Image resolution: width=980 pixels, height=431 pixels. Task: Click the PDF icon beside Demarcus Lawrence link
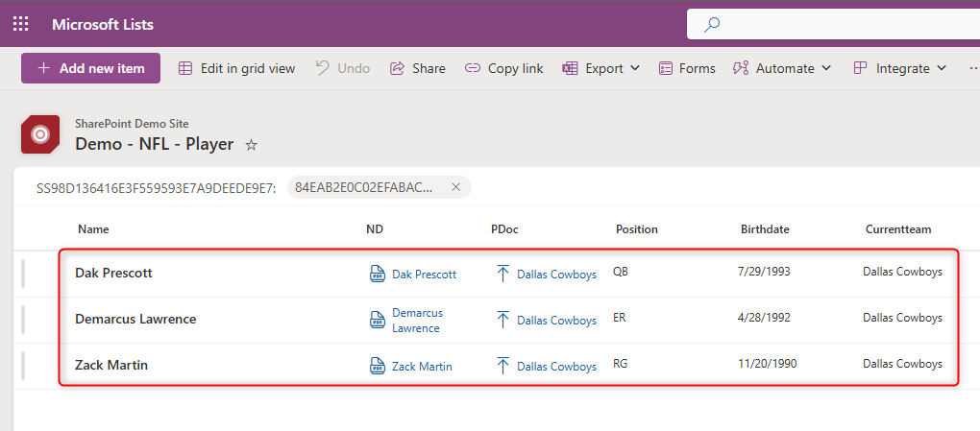click(x=378, y=320)
